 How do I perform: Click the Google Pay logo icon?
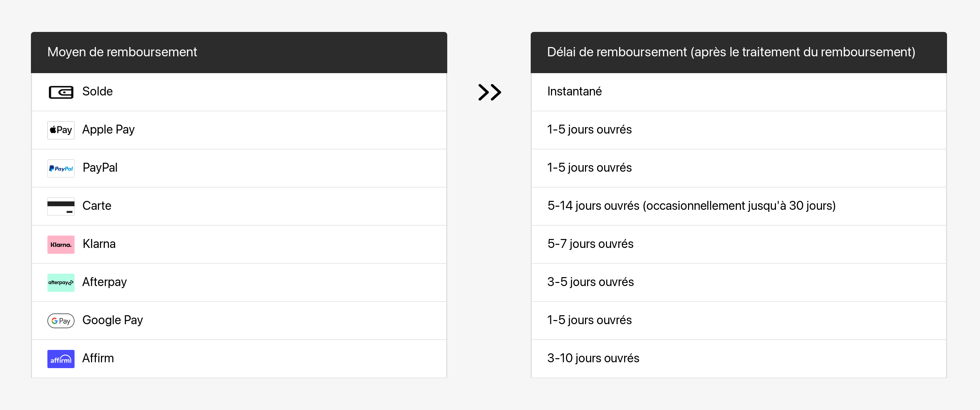click(x=61, y=321)
